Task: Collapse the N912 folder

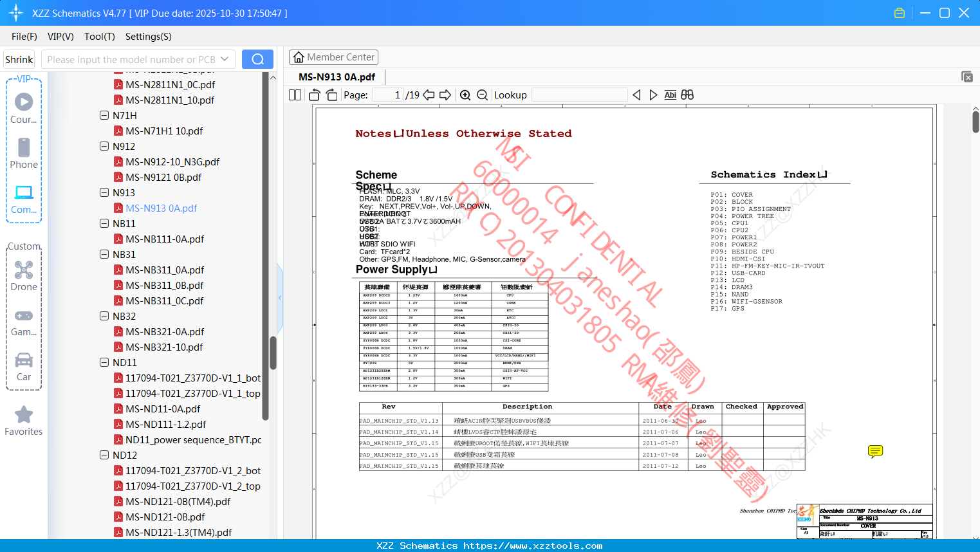Action: 104,146
